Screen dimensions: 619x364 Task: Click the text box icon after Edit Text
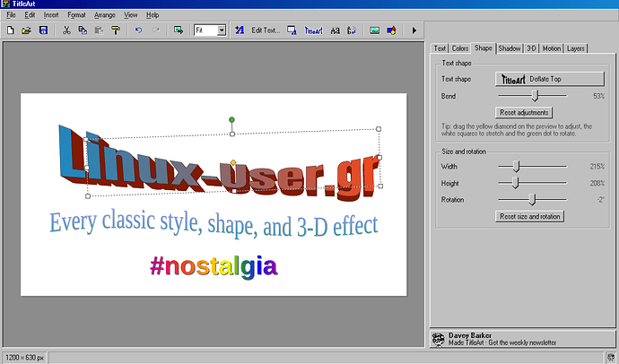pyautogui.click(x=292, y=30)
